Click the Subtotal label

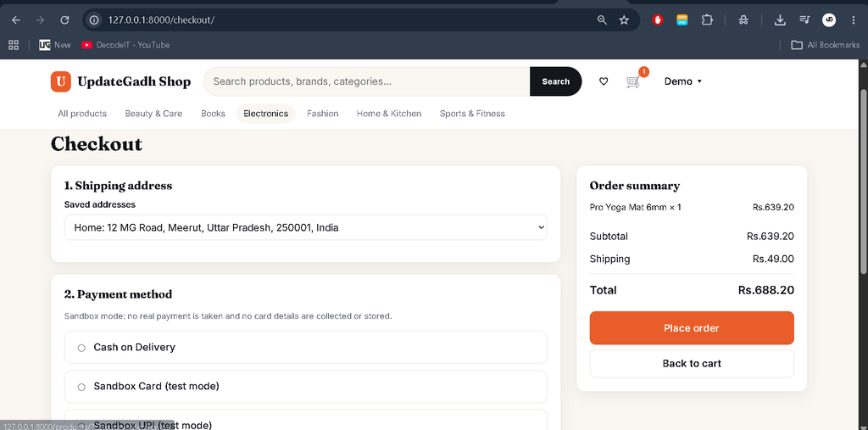coord(609,236)
